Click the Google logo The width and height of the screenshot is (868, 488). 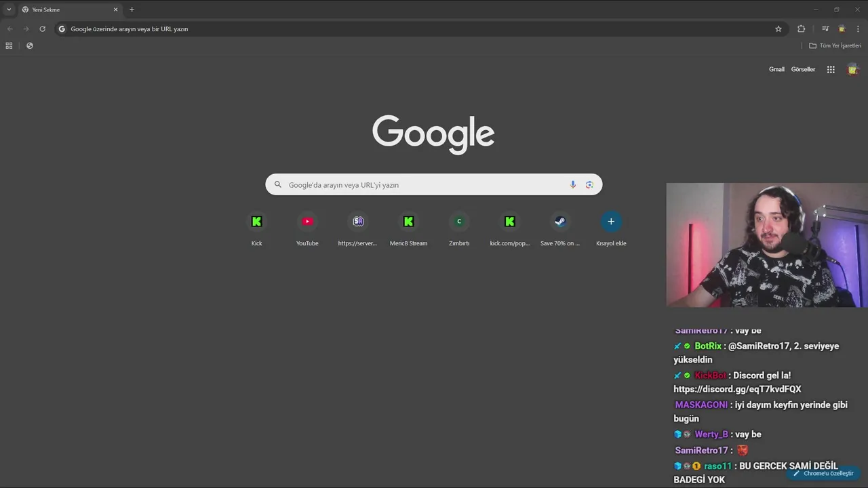433,134
